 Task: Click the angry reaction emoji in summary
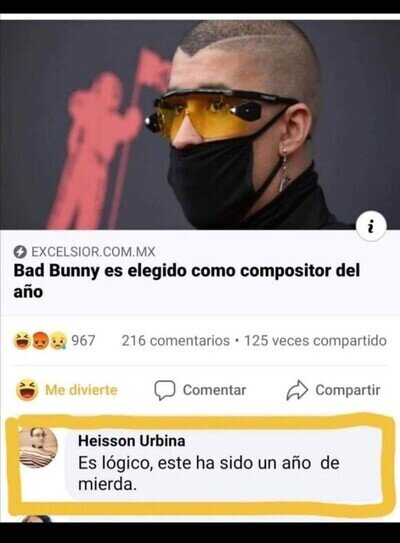[x=41, y=340]
